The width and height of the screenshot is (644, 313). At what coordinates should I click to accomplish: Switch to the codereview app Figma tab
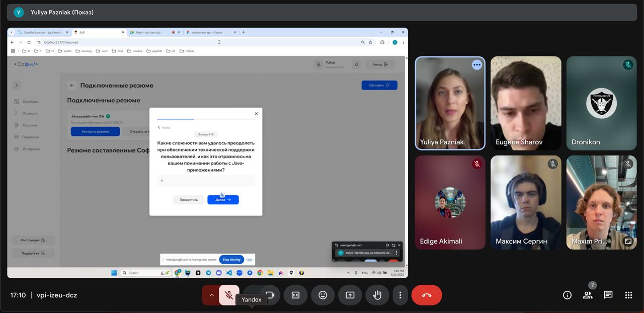click(210, 32)
